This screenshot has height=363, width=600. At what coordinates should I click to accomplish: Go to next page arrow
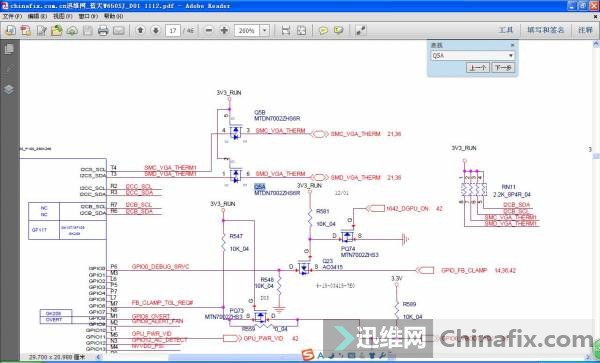tap(155, 30)
